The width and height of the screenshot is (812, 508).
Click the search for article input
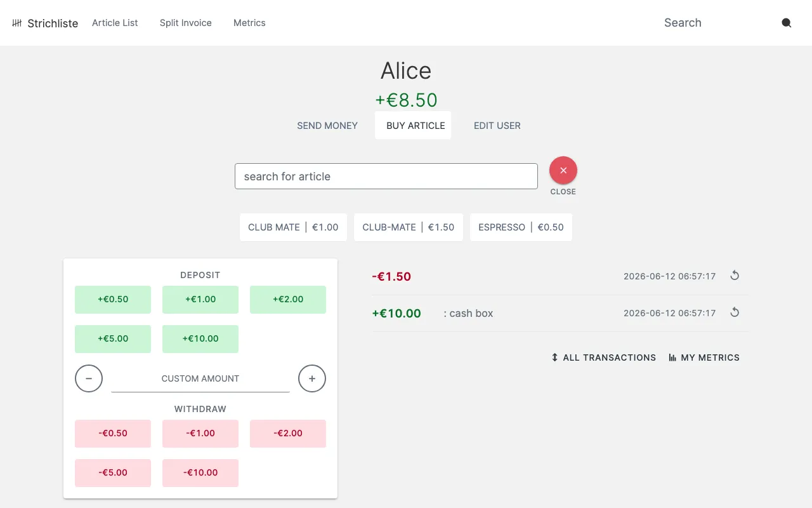(x=386, y=177)
